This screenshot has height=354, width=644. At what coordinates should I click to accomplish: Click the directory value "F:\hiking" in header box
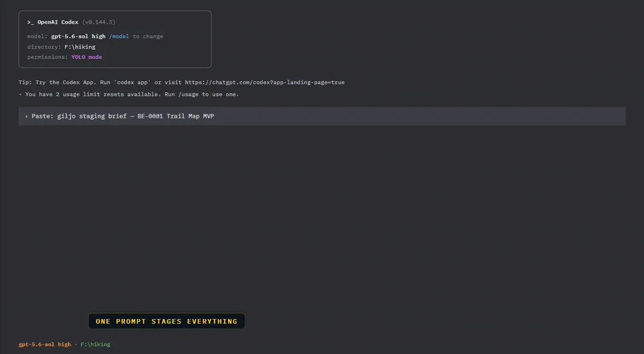tap(80, 47)
